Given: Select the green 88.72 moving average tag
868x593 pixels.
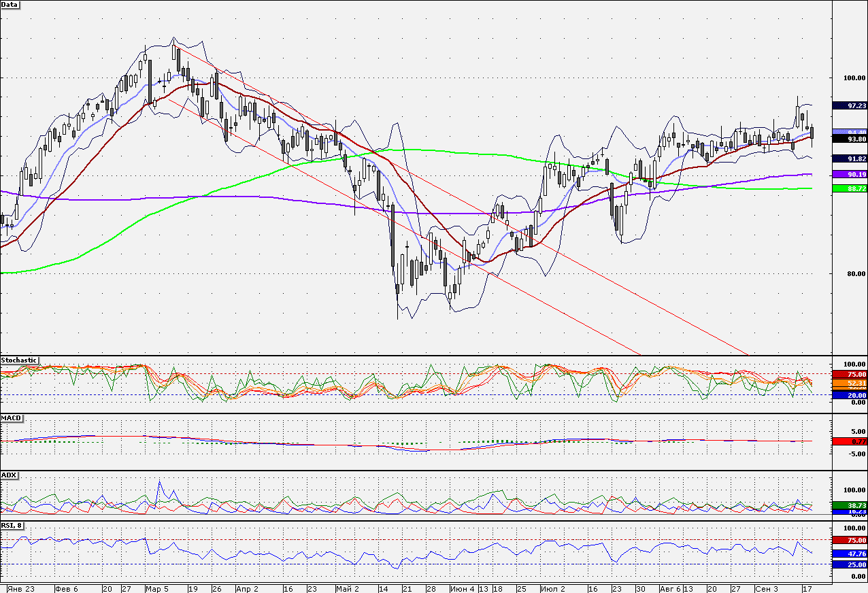Looking at the screenshot, I should click(x=849, y=188).
